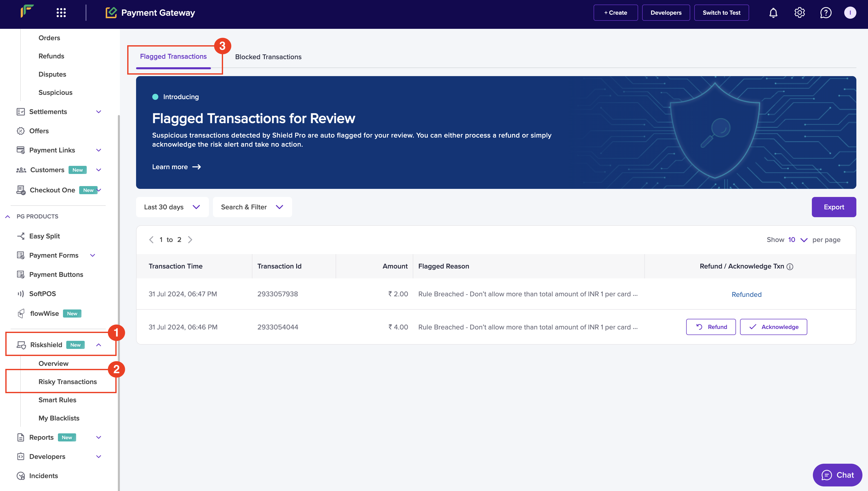This screenshot has width=868, height=491.
Task: Click the Export button
Action: 834,207
